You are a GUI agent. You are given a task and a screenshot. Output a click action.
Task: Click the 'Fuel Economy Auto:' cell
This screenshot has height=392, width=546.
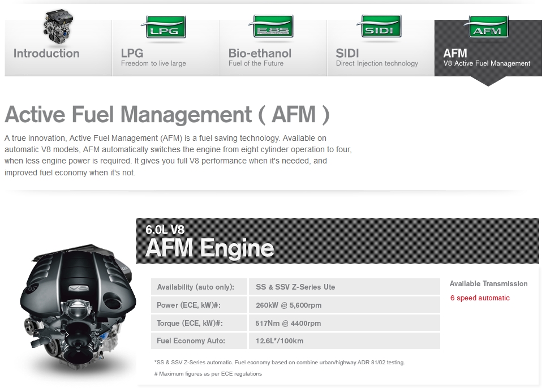pos(199,341)
